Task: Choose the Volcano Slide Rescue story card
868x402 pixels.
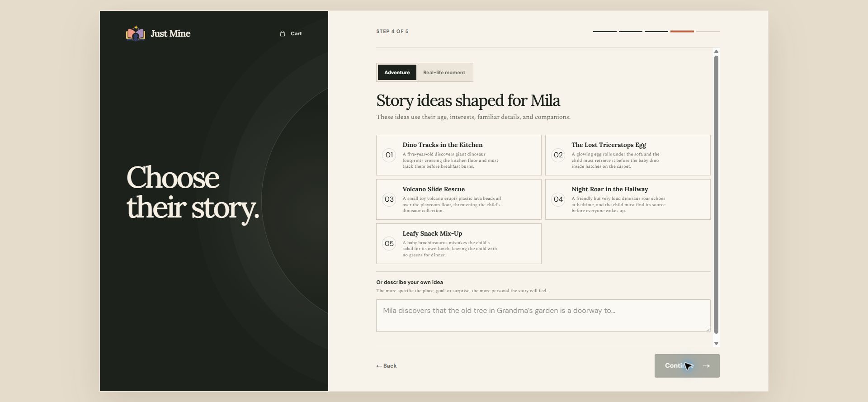Action: [x=458, y=199]
